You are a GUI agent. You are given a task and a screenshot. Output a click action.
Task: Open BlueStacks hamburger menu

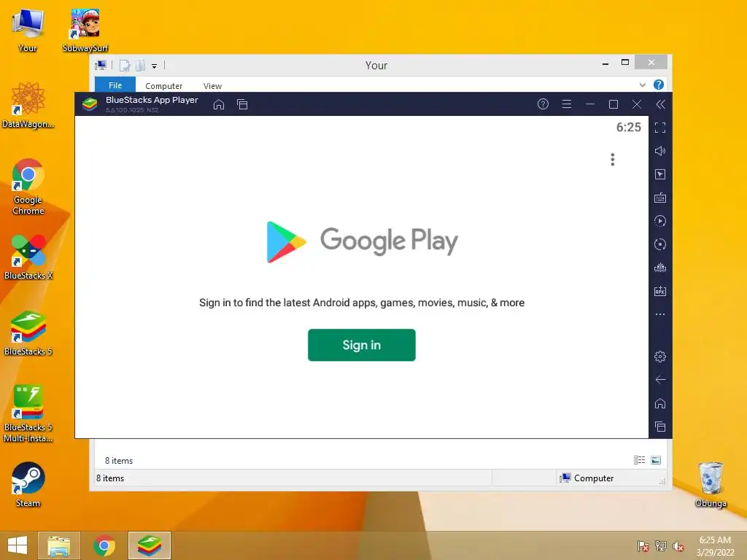[x=566, y=104]
